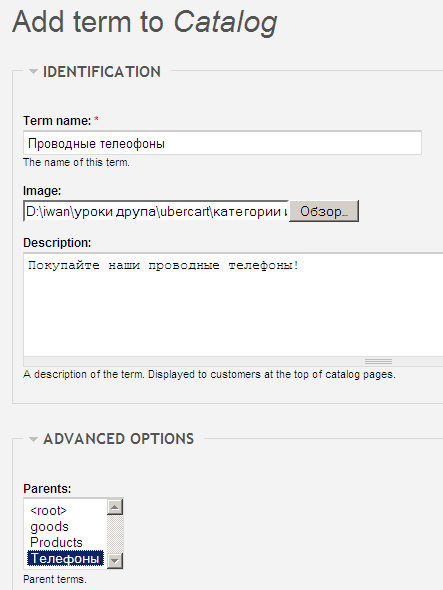Viewport: 443px width, 590px height.
Task: Click the Description textarea resize grip
Action: point(378,361)
